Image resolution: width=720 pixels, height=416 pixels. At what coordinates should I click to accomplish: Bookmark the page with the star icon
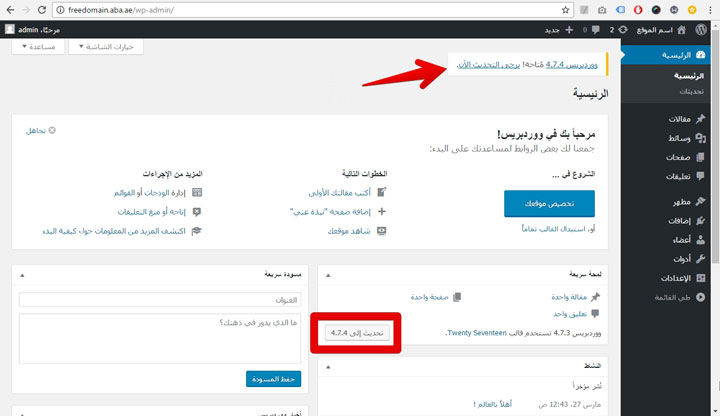(x=565, y=10)
